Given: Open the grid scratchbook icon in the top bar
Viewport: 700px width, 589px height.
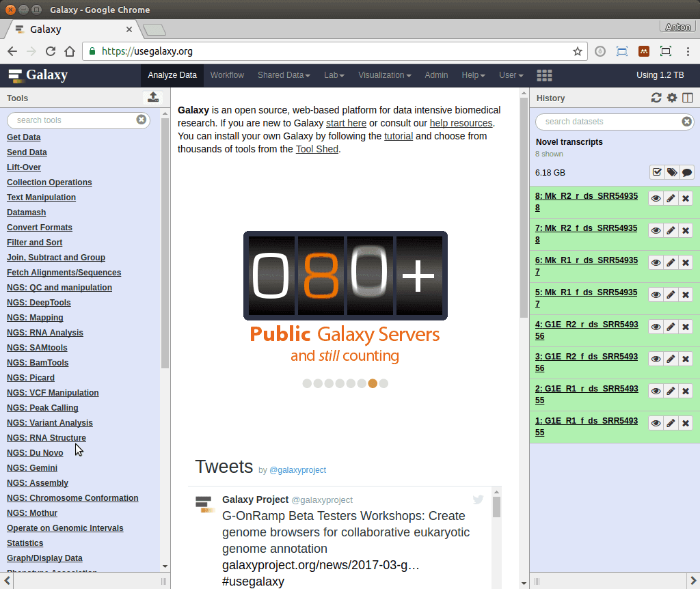Looking at the screenshot, I should [x=544, y=75].
